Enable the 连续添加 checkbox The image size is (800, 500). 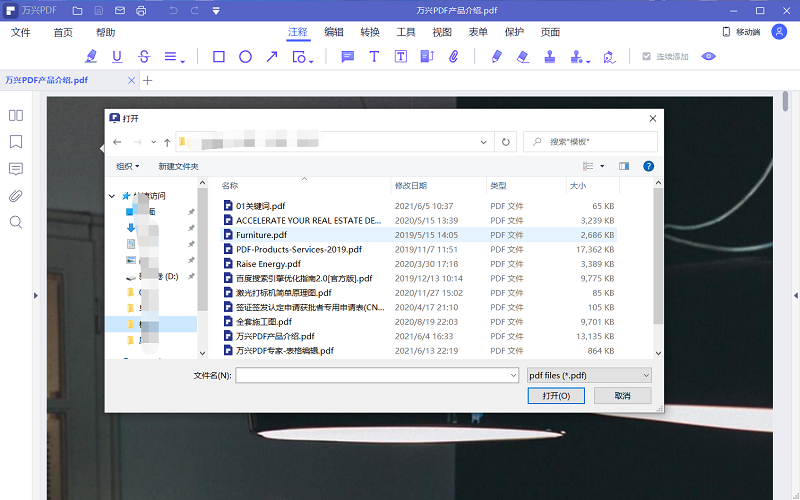(647, 57)
